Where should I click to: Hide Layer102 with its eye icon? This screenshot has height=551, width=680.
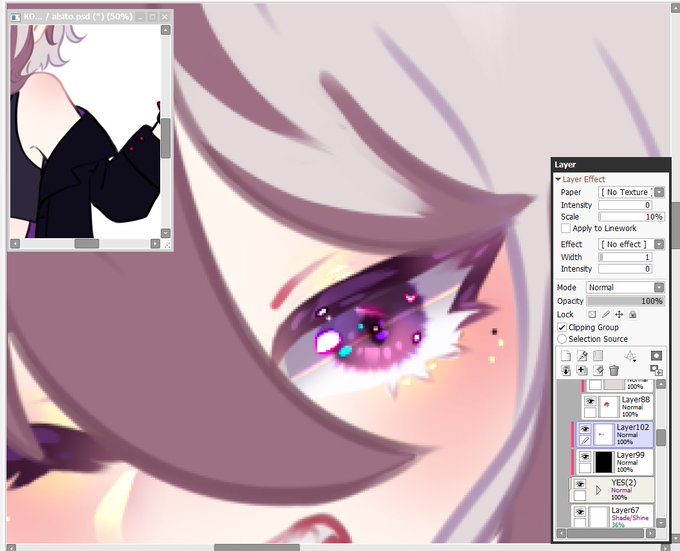click(x=585, y=429)
